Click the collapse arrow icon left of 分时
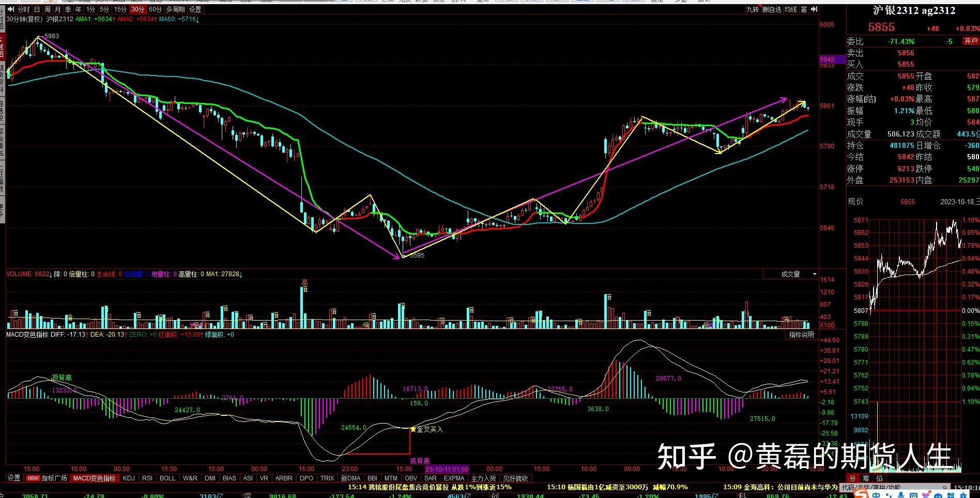The image size is (980, 498). click(11, 9)
